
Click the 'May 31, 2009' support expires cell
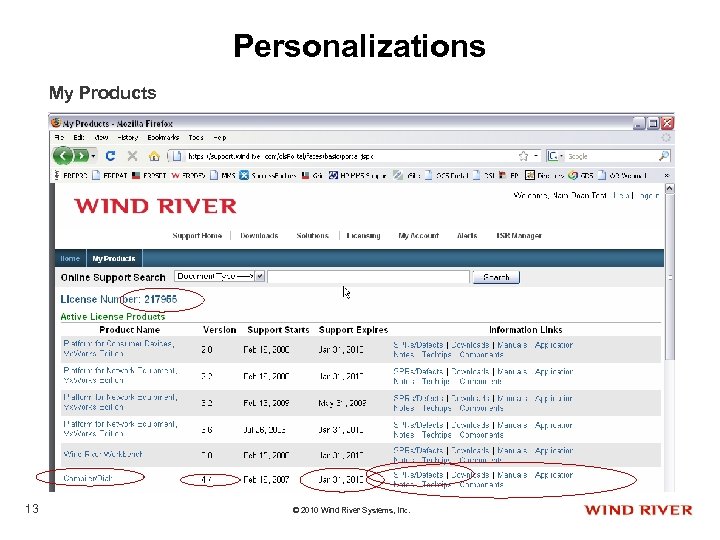tap(342, 403)
